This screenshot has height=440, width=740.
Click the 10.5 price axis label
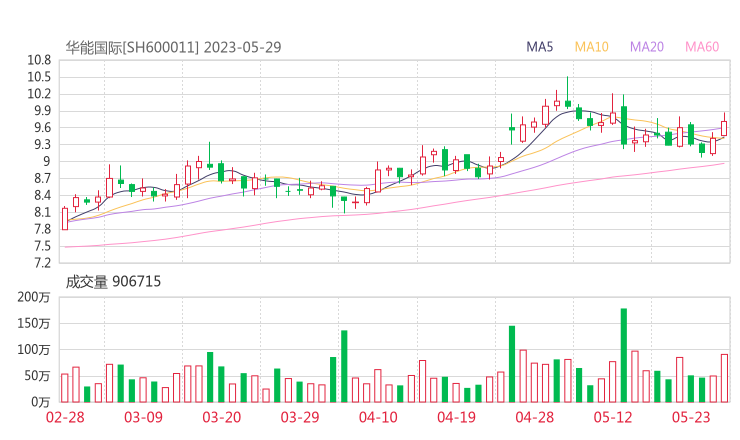coord(39,77)
